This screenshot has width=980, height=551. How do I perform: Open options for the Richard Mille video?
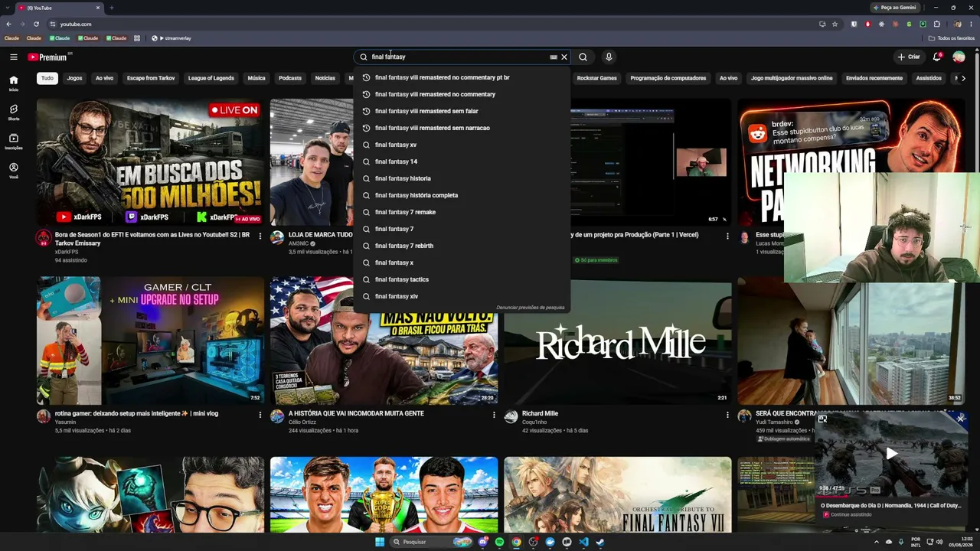pyautogui.click(x=727, y=415)
